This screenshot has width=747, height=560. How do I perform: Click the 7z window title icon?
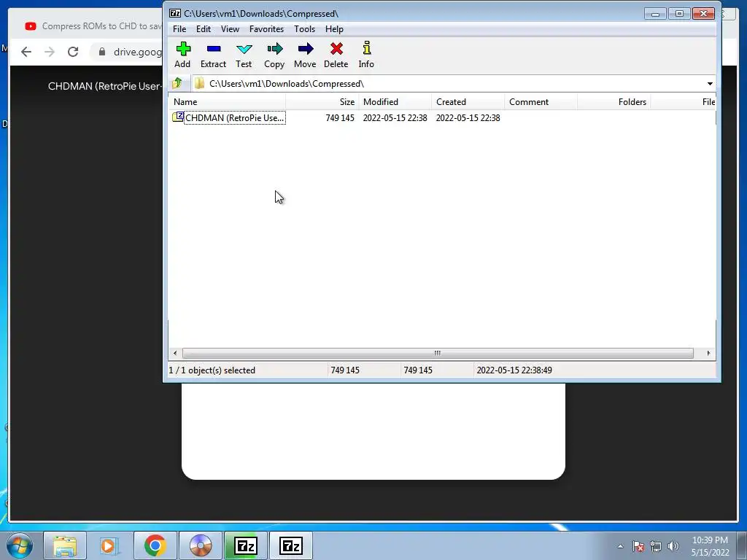(x=175, y=13)
